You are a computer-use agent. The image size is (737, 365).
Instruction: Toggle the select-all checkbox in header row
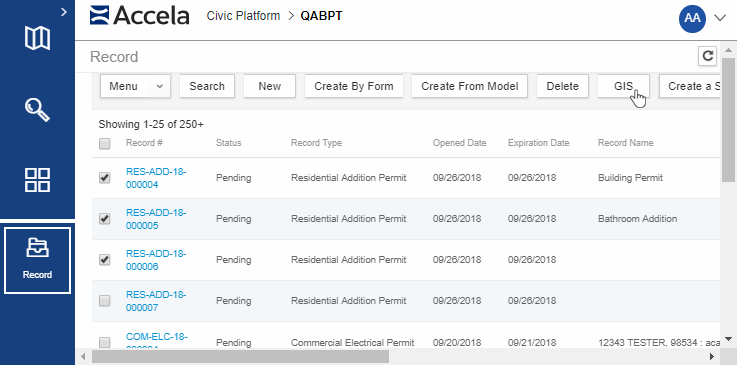(104, 143)
